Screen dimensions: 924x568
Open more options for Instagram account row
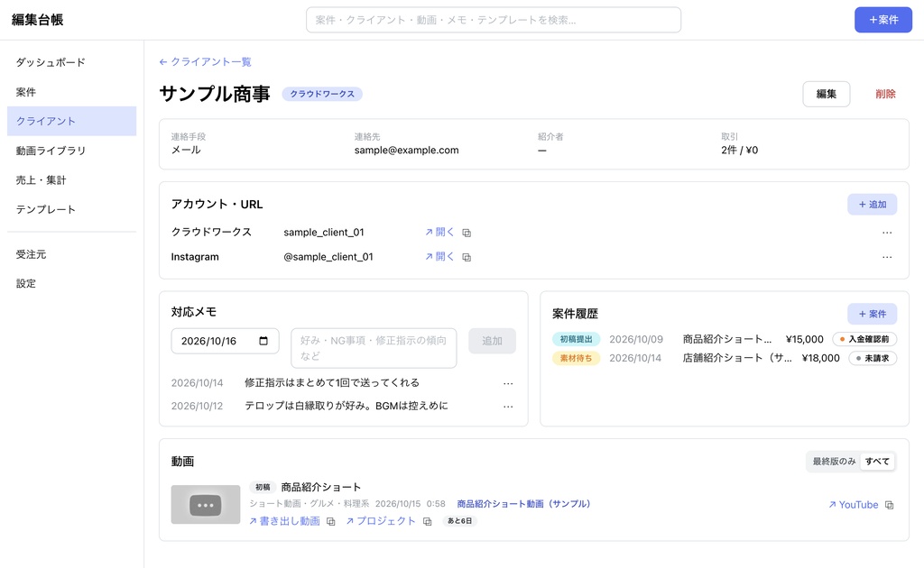[887, 257]
